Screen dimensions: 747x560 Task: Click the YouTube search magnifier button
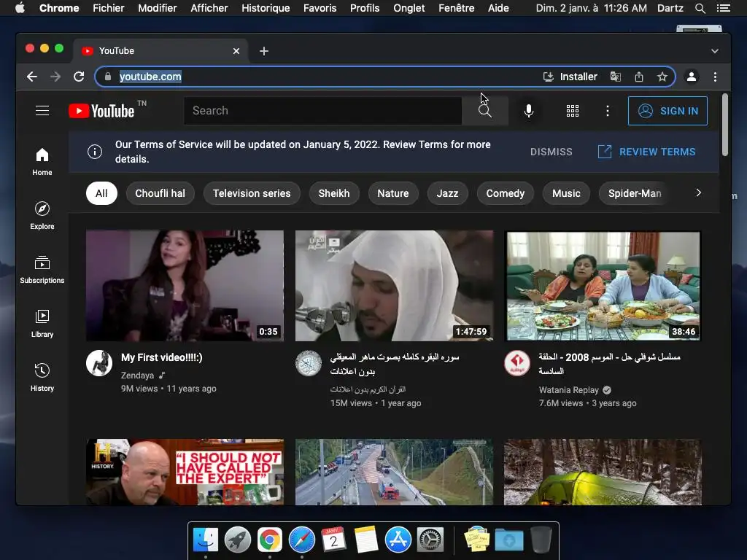tap(484, 111)
